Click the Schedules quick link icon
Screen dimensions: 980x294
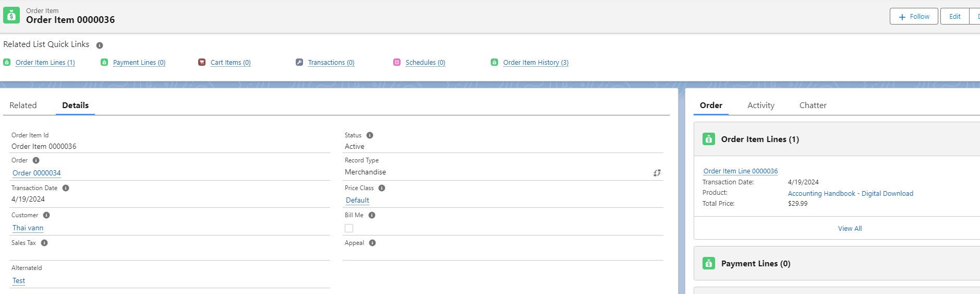pyautogui.click(x=397, y=62)
